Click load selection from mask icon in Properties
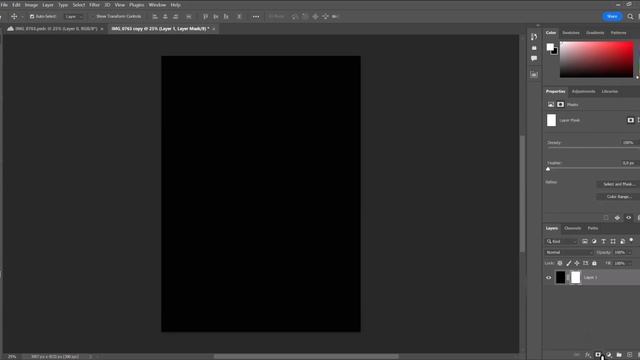The width and height of the screenshot is (640, 360). (x=606, y=218)
